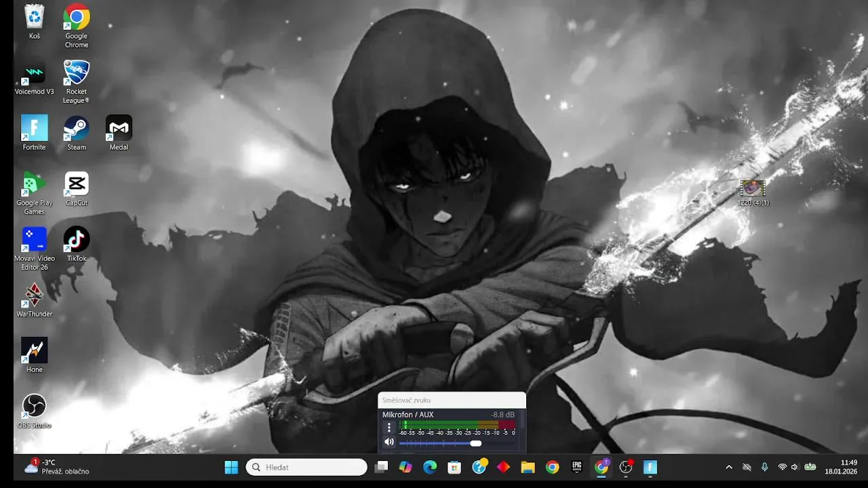
Task: Open Mikrofon / AUX three-dot options menu
Action: click(x=389, y=427)
